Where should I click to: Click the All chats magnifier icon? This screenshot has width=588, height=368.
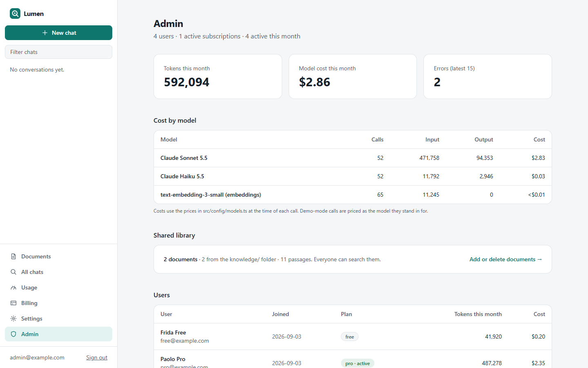(13, 272)
